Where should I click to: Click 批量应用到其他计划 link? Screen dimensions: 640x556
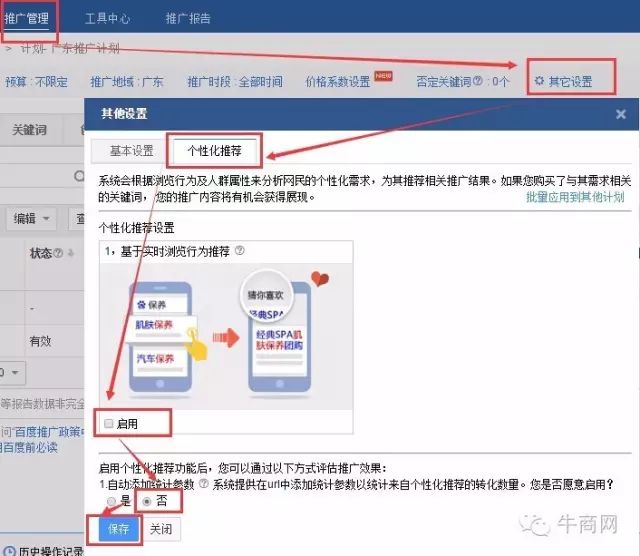(575, 198)
